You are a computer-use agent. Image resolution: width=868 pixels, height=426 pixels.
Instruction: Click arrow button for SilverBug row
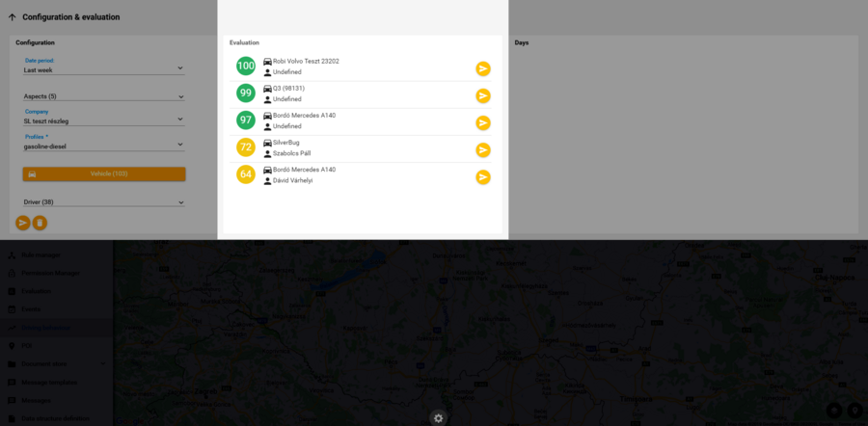(483, 150)
